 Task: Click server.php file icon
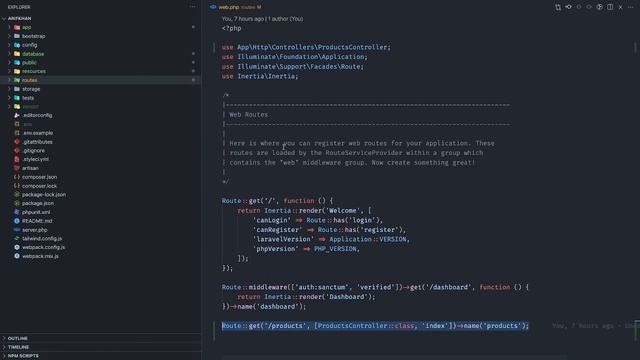pos(17,230)
